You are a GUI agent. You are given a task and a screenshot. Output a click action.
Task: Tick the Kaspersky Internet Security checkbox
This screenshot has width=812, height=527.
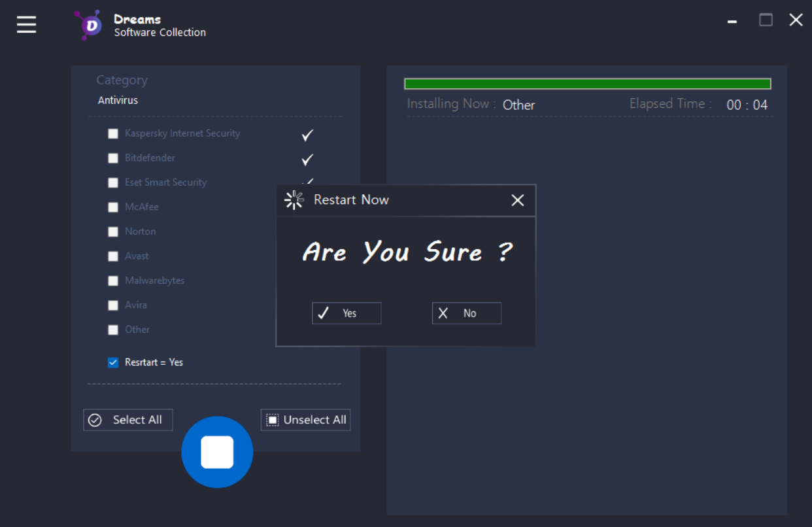[x=113, y=133]
